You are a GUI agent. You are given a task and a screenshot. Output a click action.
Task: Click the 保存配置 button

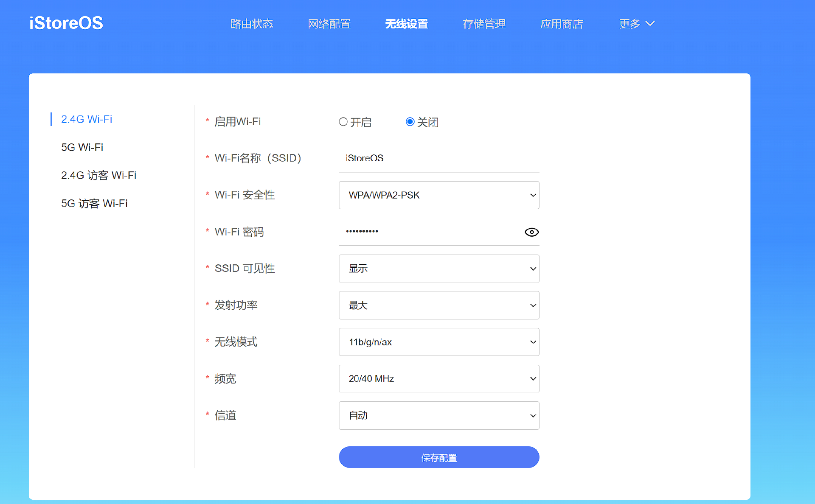click(x=439, y=457)
